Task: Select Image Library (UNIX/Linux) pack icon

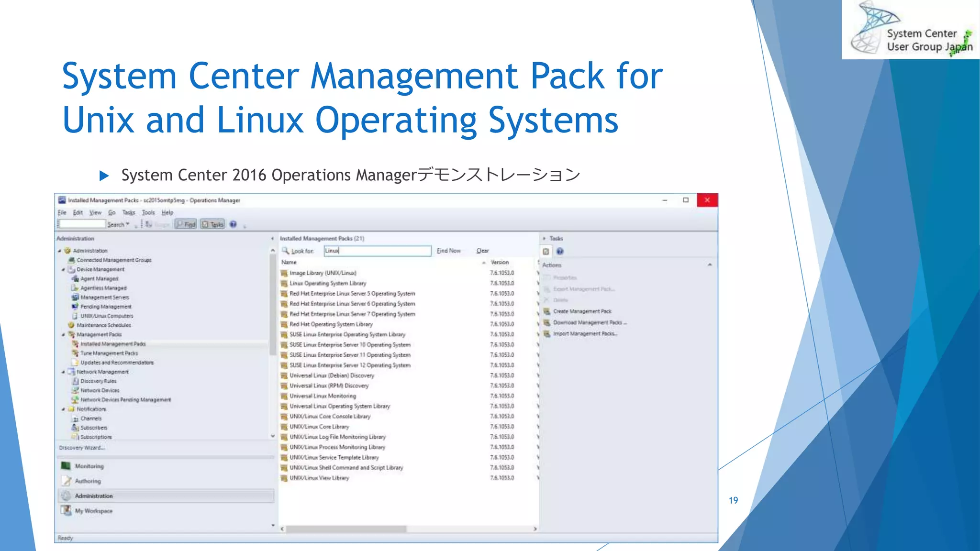Action: click(x=284, y=273)
